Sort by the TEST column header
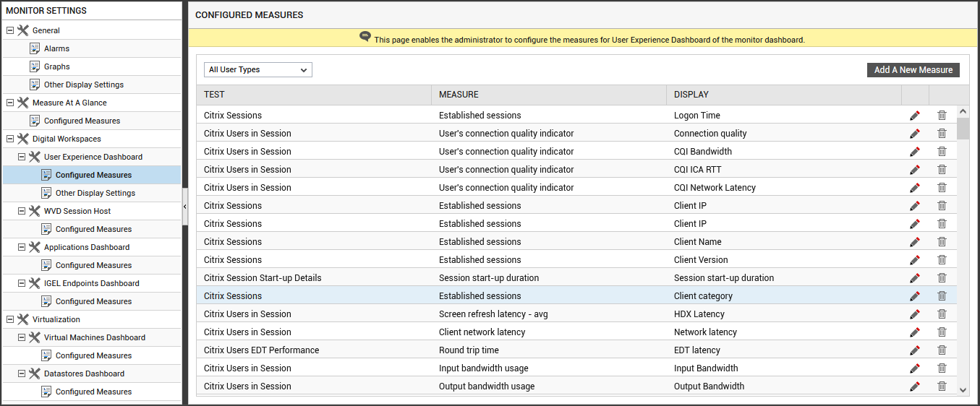The height and width of the screenshot is (406, 980). coord(314,95)
